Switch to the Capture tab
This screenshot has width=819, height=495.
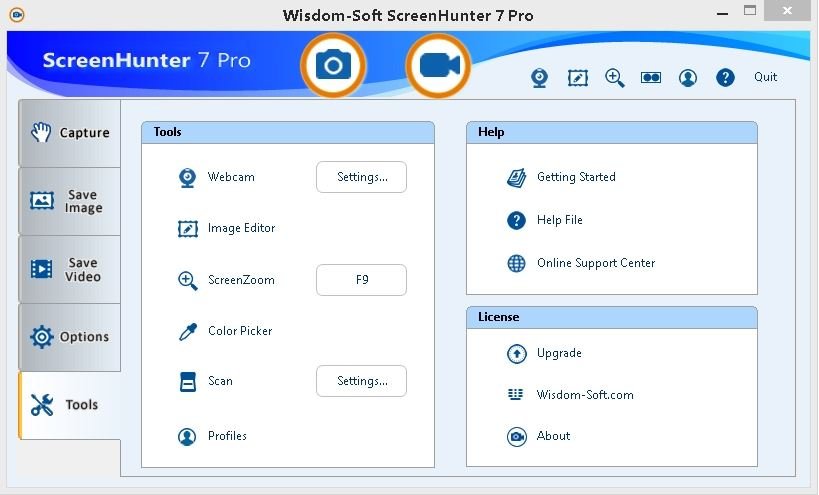tap(70, 133)
